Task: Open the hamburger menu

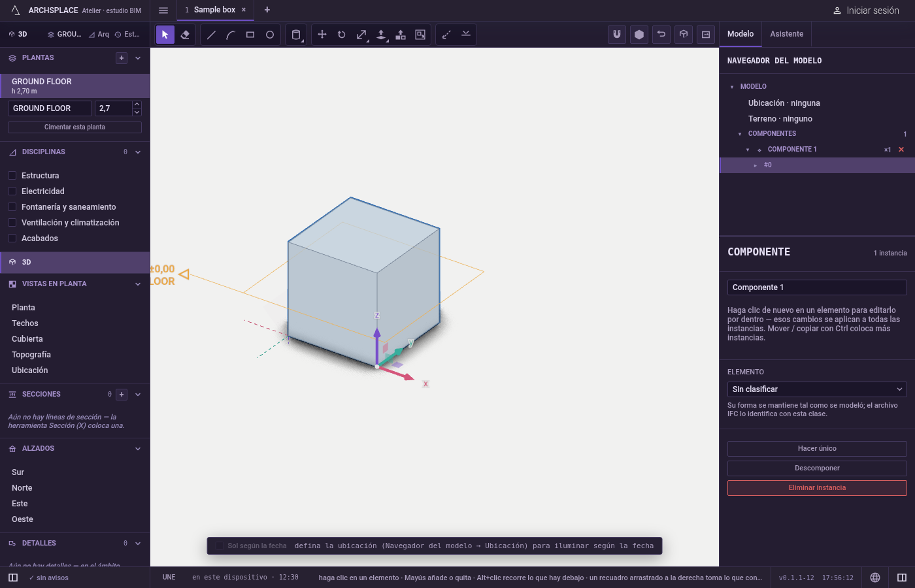Action: [163, 10]
